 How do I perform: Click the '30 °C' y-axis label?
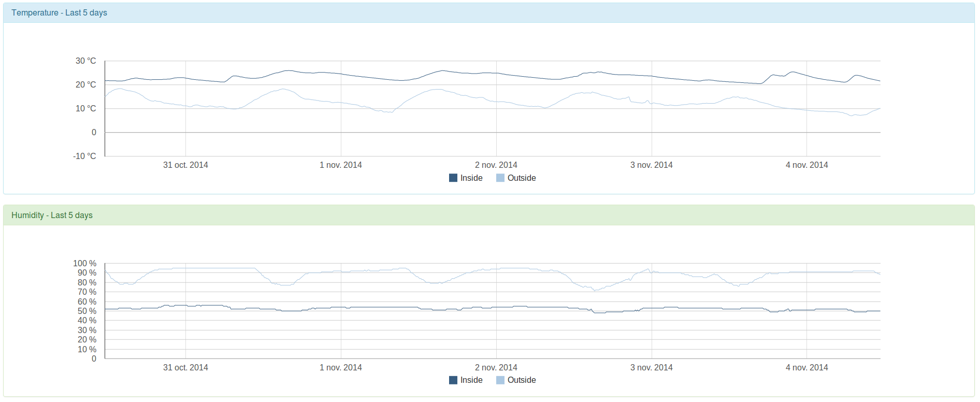click(x=86, y=61)
